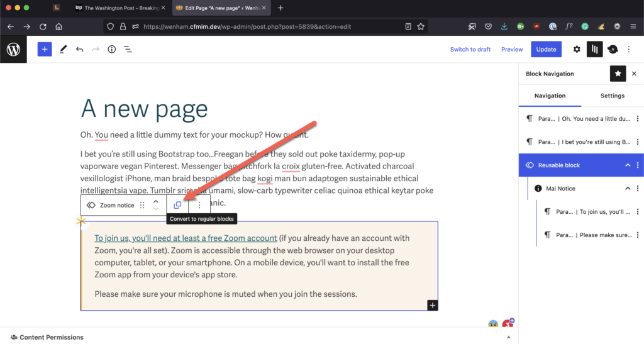
Task: Toggle the Block Navigation star pin
Action: tap(618, 74)
